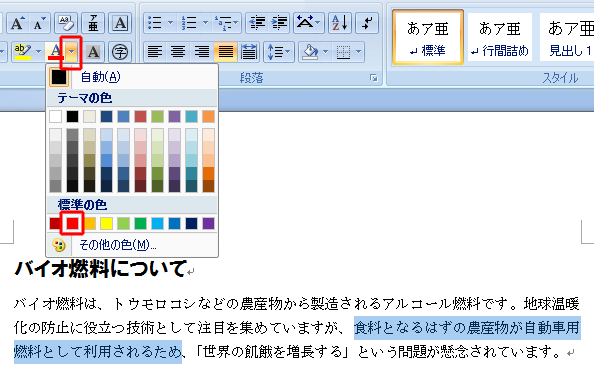Click the Character Shading icon
This screenshot has height=388, width=594.
(x=93, y=52)
